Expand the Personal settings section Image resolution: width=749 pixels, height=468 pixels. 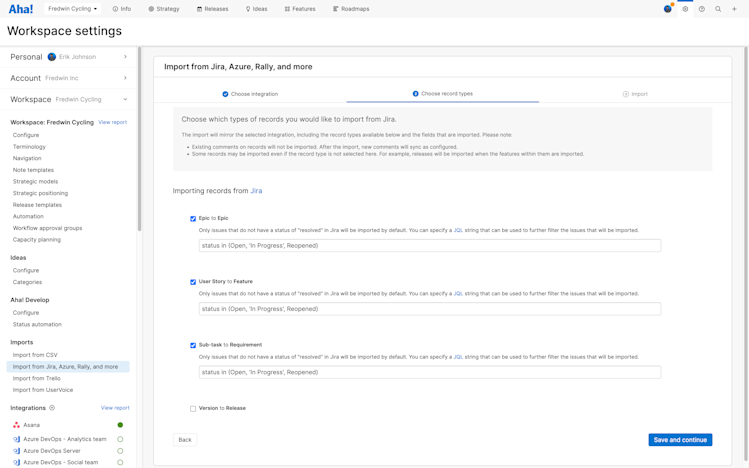pyautogui.click(x=69, y=57)
